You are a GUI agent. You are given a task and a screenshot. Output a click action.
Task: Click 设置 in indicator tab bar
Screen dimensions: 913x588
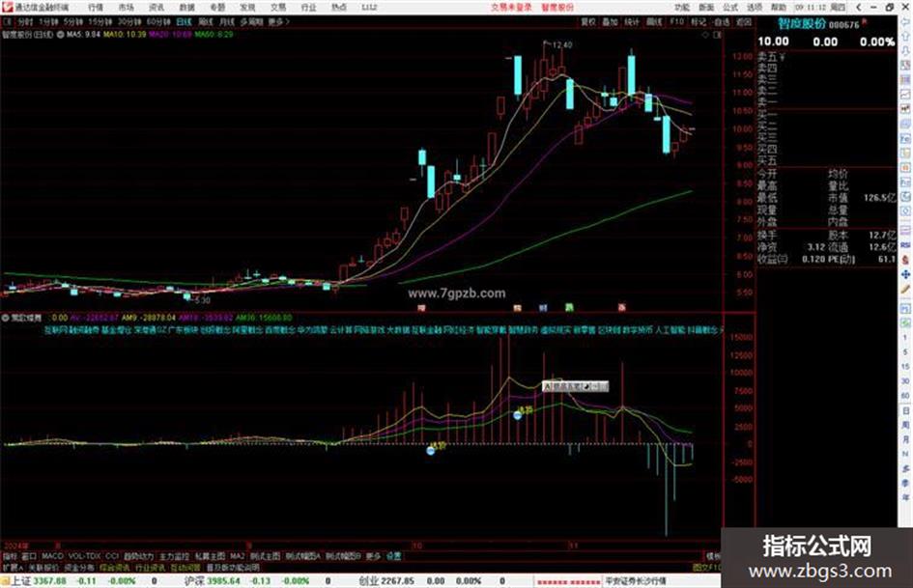point(393,556)
